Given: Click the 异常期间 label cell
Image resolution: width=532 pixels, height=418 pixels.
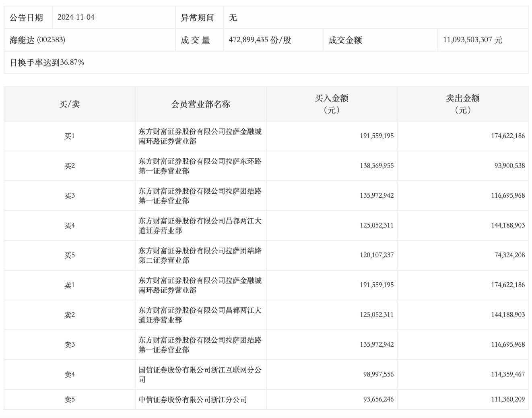Looking at the screenshot, I should click(199, 17).
